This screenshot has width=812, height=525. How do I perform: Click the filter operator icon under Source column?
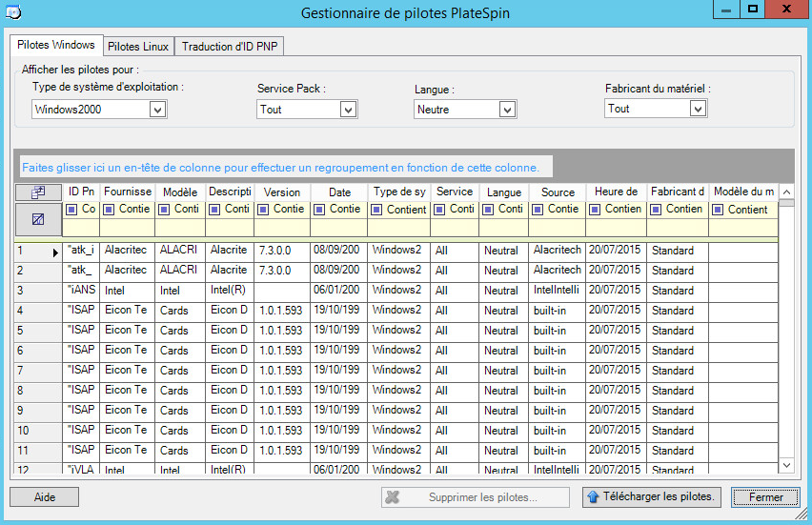coord(538,210)
